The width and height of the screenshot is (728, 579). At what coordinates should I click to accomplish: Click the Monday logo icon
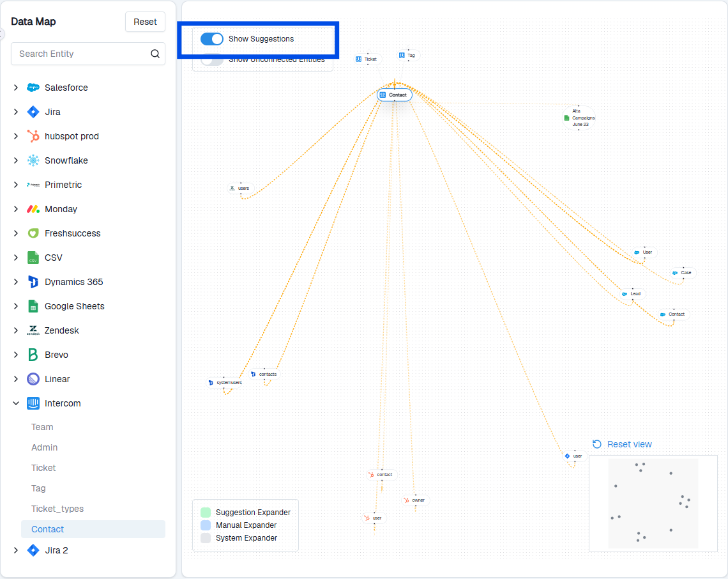[x=33, y=209]
